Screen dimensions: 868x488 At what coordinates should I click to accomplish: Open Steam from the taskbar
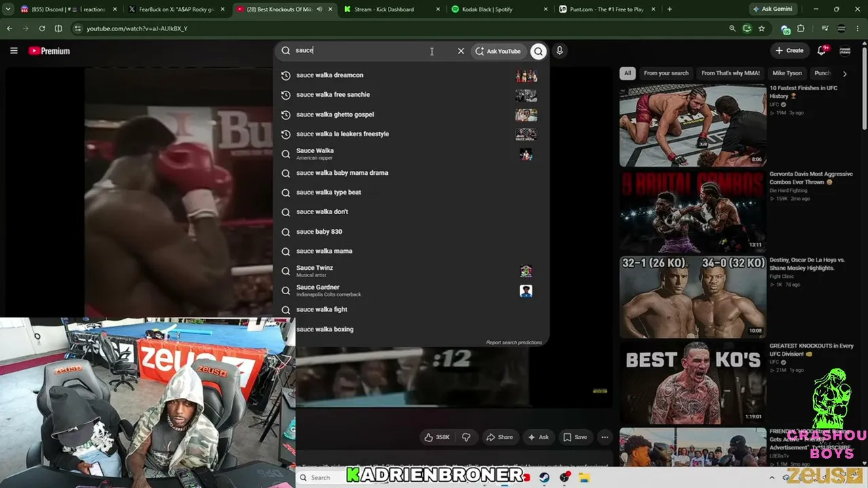pyautogui.click(x=545, y=478)
